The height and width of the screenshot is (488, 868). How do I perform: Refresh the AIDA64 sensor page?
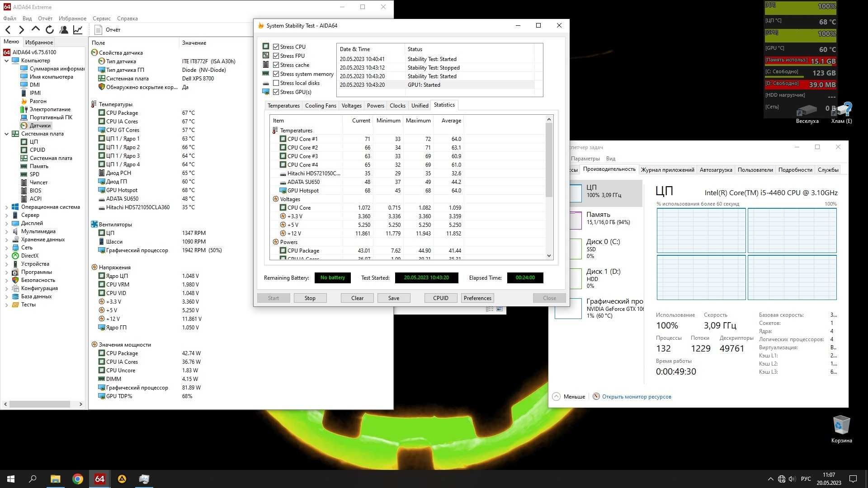pyautogui.click(x=50, y=30)
